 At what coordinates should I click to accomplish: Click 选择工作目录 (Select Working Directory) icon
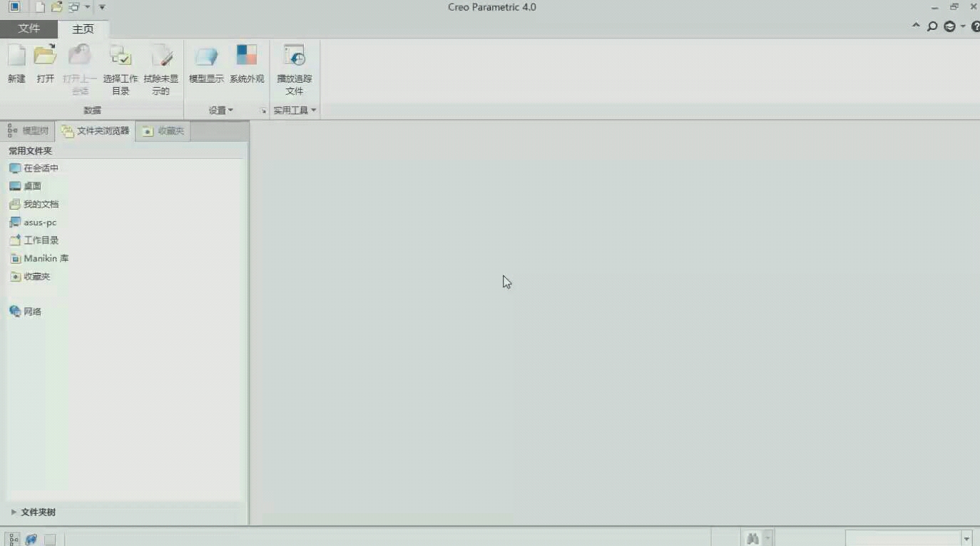(121, 56)
